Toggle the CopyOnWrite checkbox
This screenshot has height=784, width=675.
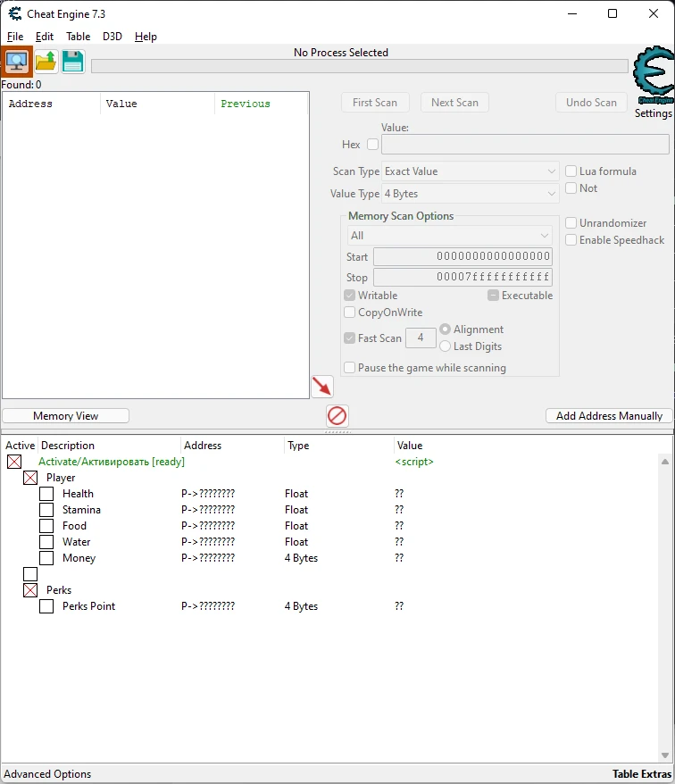tap(349, 312)
